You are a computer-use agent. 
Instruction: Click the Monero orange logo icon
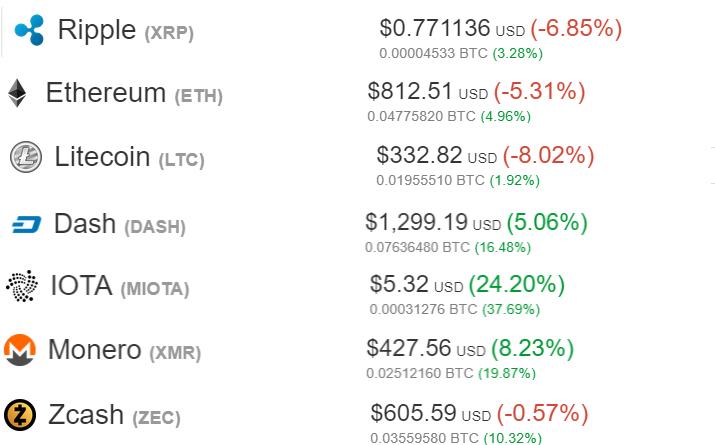click(x=20, y=350)
